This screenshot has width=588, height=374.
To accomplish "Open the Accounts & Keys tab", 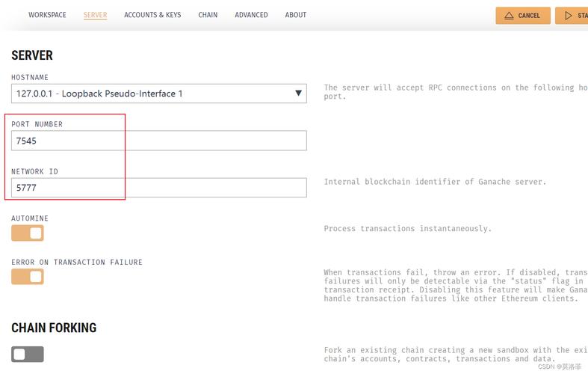I will (152, 15).
